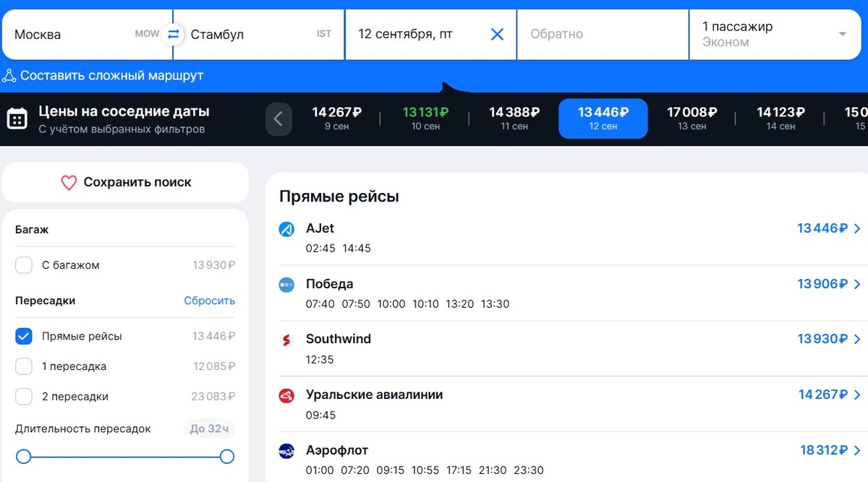Screen dimensions: 868x482
Task: Click Southwind price 13 930₽
Action: pos(822,339)
